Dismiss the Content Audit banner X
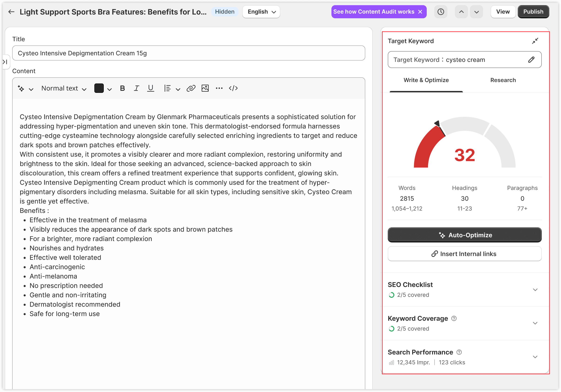This screenshot has width=561, height=392. click(420, 12)
